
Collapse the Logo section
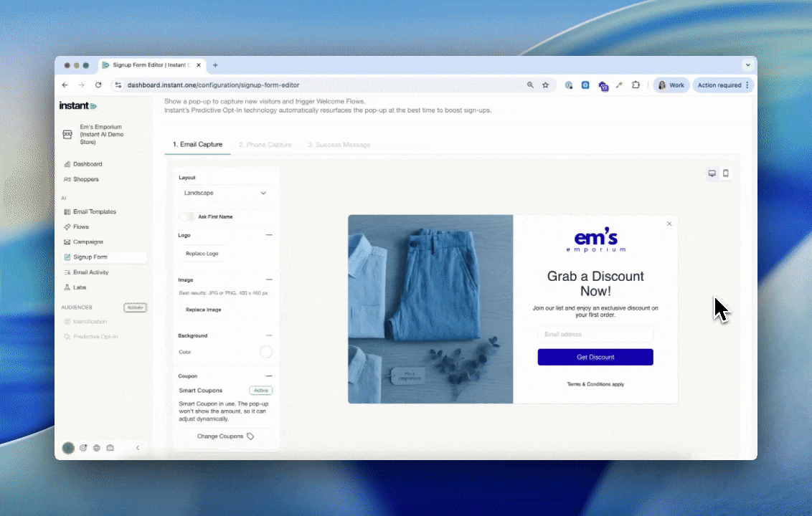pos(269,235)
